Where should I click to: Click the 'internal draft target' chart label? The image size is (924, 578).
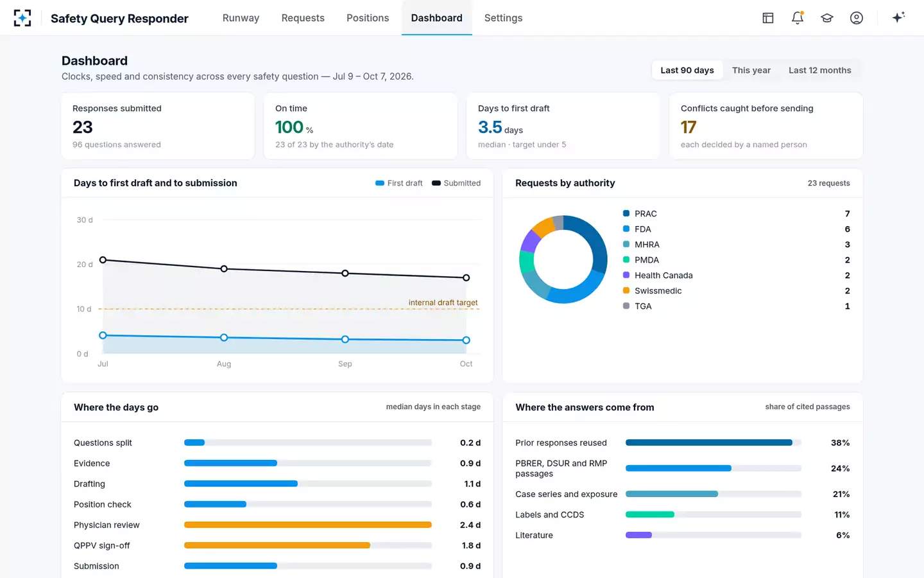point(443,302)
